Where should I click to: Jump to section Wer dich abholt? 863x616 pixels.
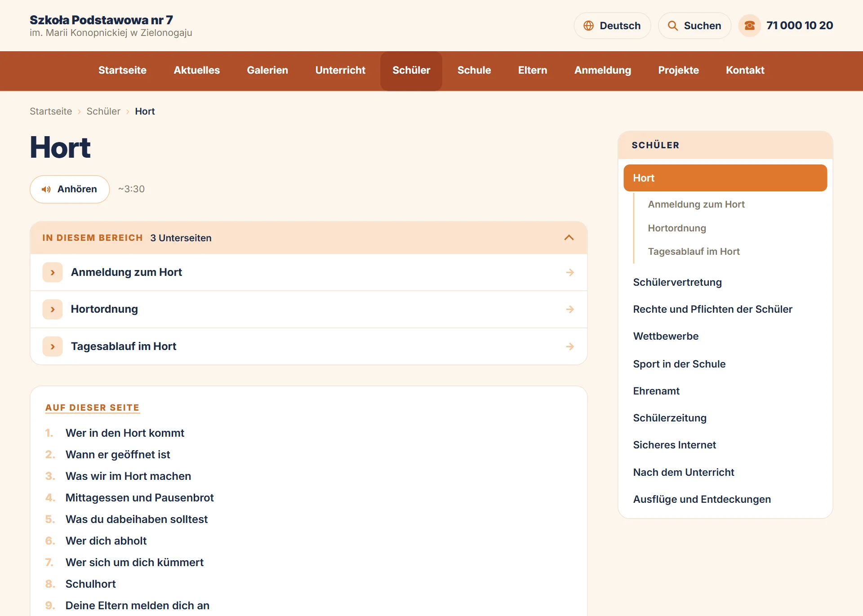106,541
